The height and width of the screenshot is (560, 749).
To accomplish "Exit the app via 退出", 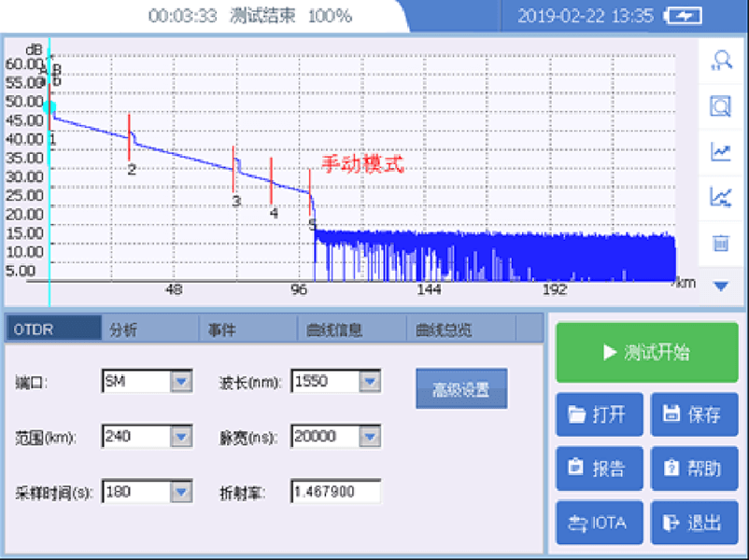I will [694, 523].
